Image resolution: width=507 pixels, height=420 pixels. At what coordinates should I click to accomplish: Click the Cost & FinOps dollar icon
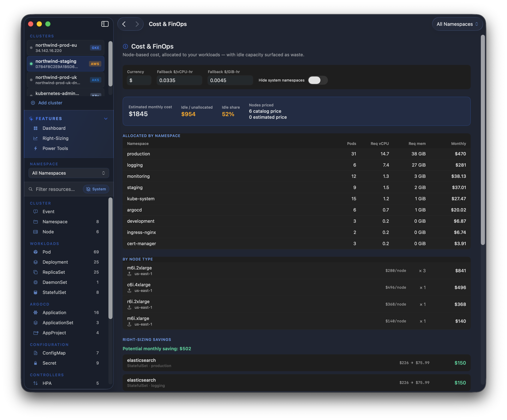[125, 46]
